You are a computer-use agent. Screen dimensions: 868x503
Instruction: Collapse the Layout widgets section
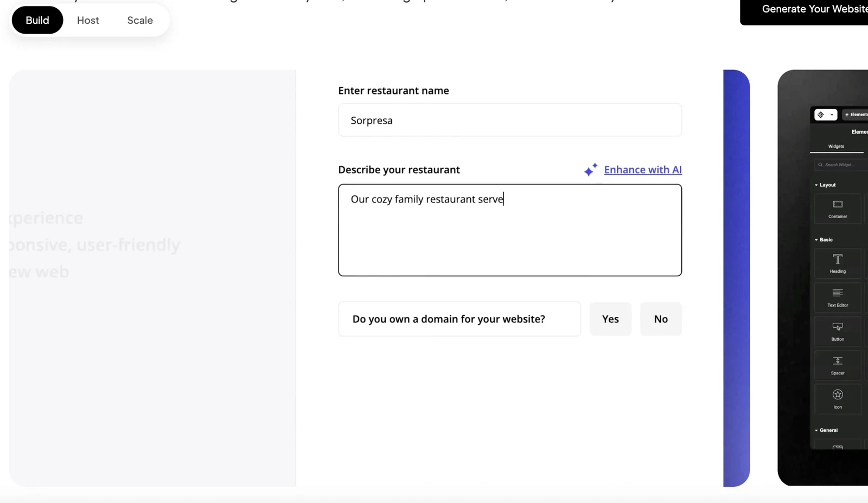tap(825, 185)
